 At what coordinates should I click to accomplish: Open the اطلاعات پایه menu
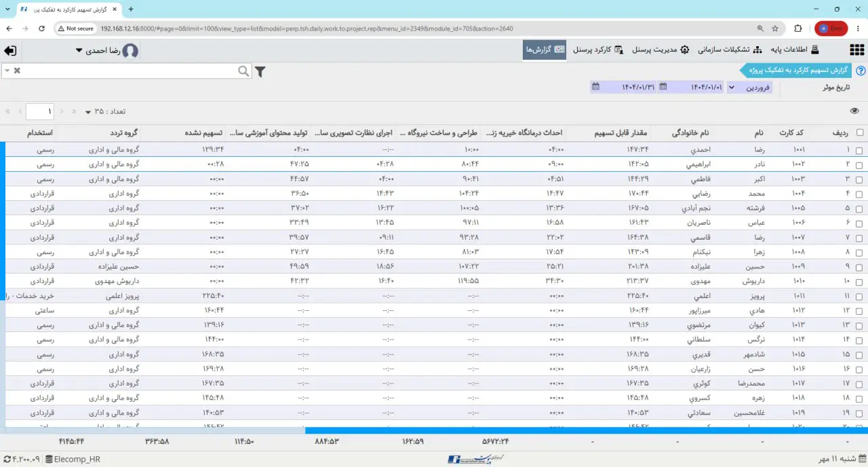tap(794, 50)
